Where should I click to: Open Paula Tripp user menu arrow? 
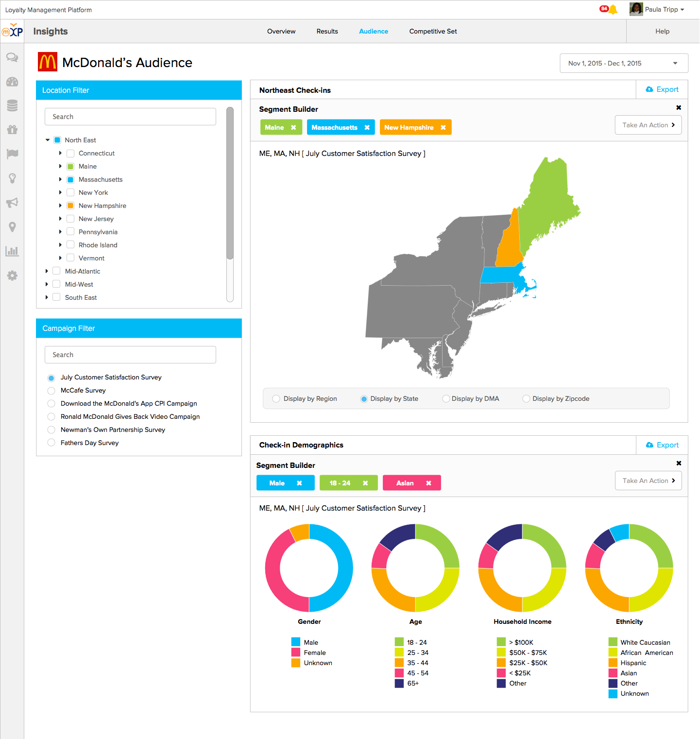pos(682,10)
